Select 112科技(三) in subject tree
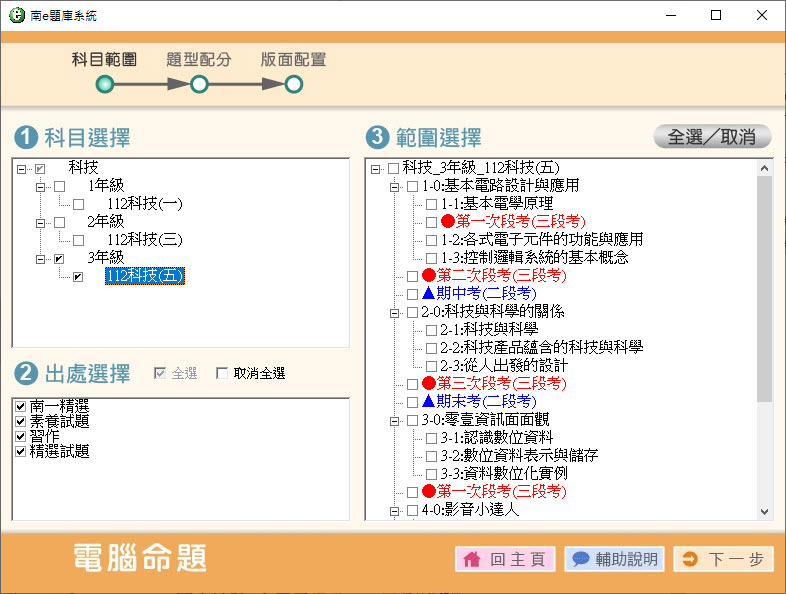 tap(144, 240)
